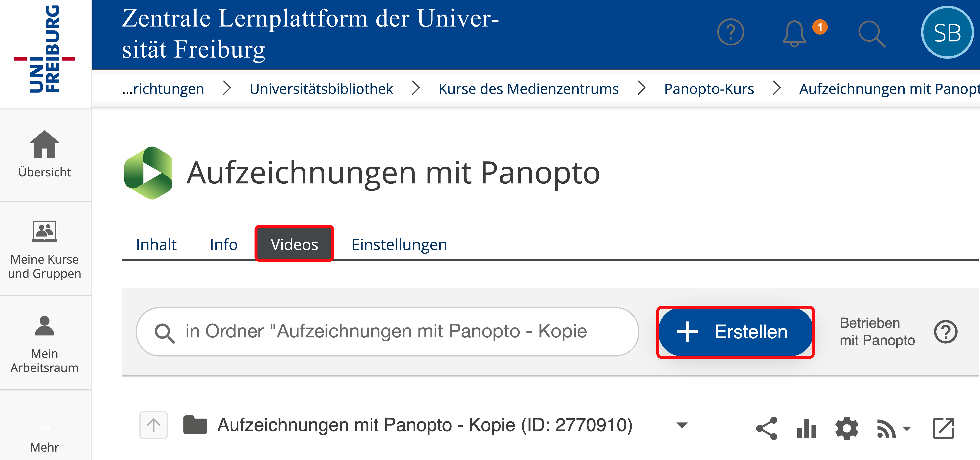Click the Erstellen button

(x=735, y=332)
